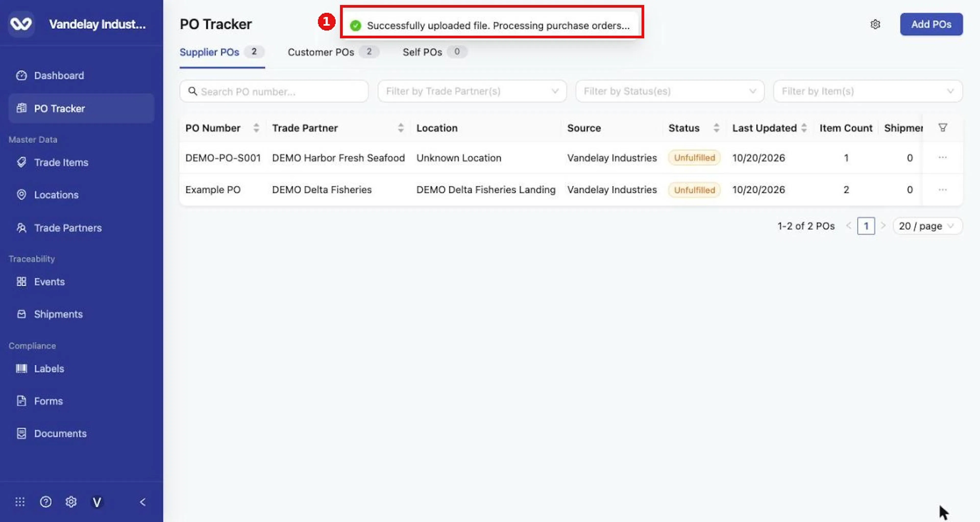The width and height of the screenshot is (980, 522).
Task: Switch to the Self POs tab
Action: coord(435,52)
